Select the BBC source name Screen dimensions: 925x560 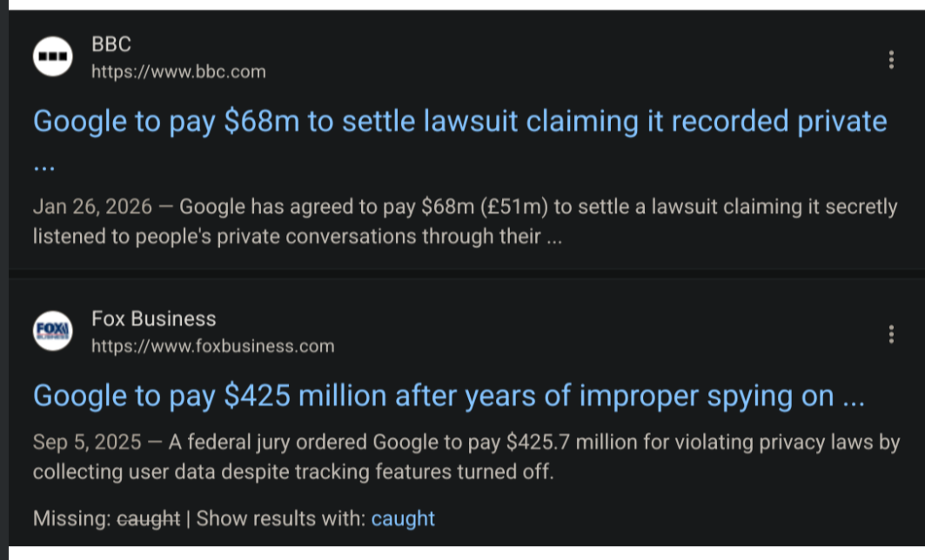coord(111,44)
